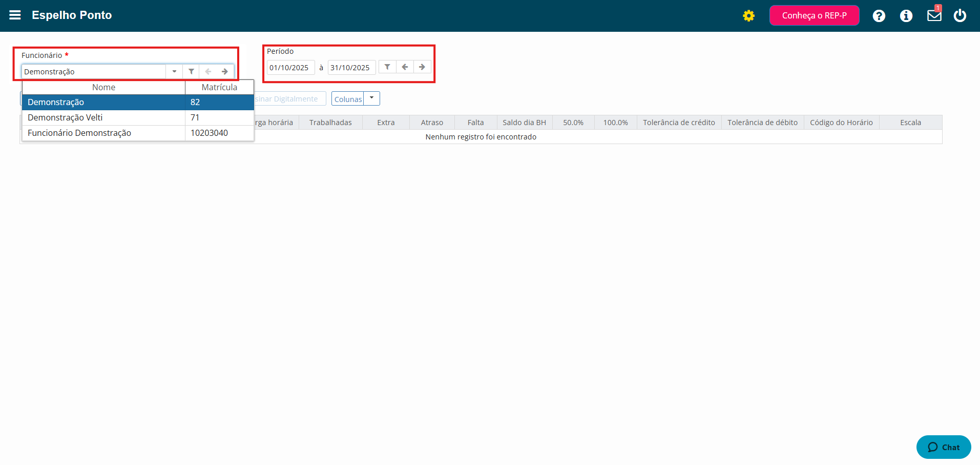Click the start date field 01/10/2025
The width and height of the screenshot is (980, 465).
tap(290, 68)
